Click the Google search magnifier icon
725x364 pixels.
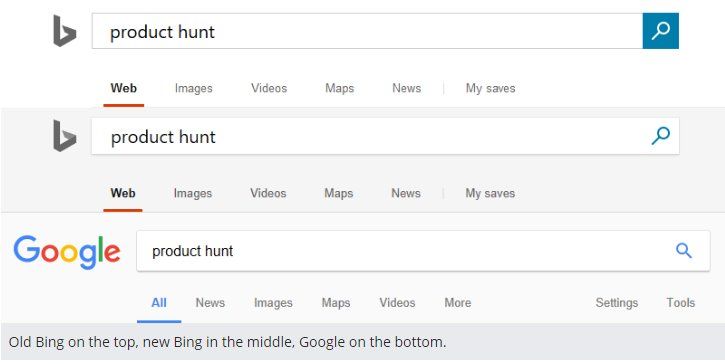point(684,251)
